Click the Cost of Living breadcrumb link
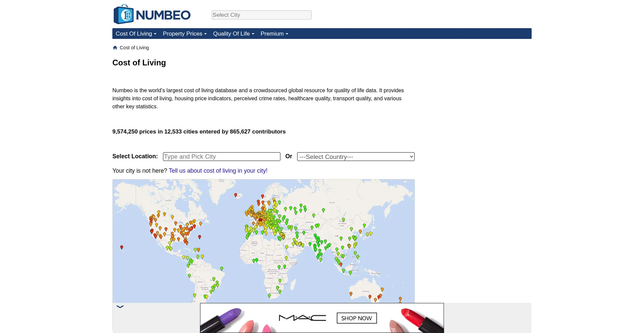The image size is (644, 333). 134,48
